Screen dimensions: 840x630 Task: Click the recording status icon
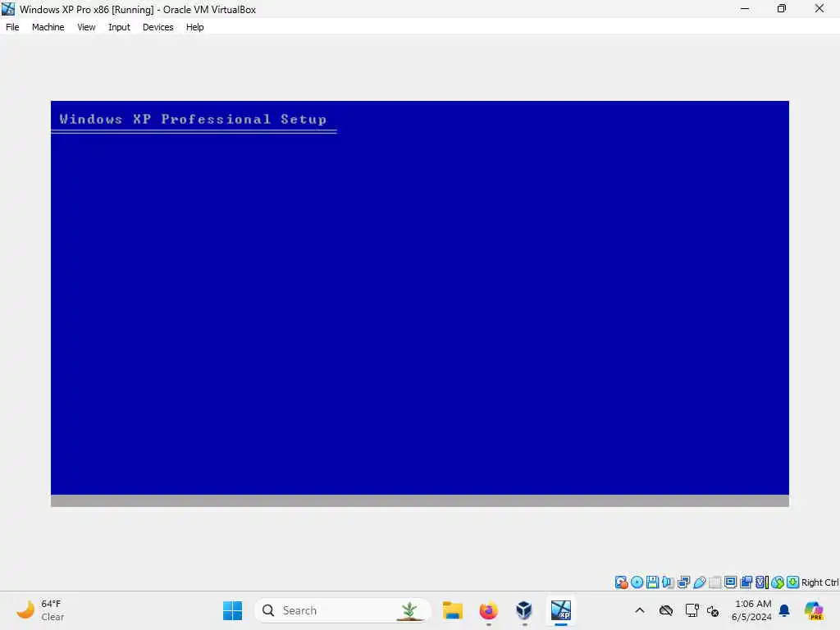[746, 582]
